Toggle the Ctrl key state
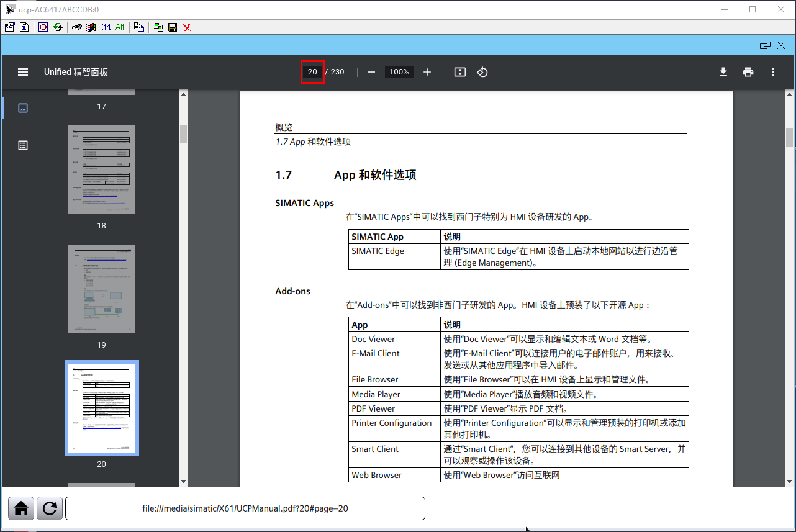The height and width of the screenshot is (532, 796). pyautogui.click(x=106, y=27)
